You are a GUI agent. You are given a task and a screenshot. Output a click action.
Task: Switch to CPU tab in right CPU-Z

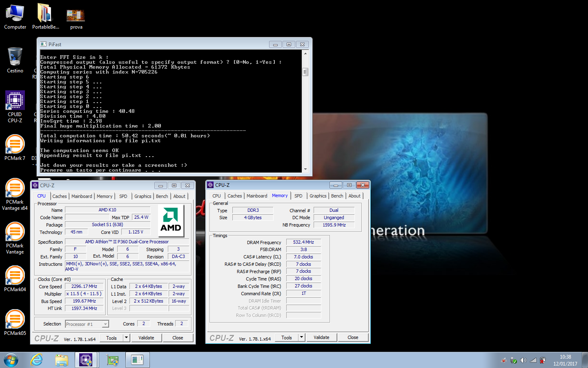click(x=217, y=196)
